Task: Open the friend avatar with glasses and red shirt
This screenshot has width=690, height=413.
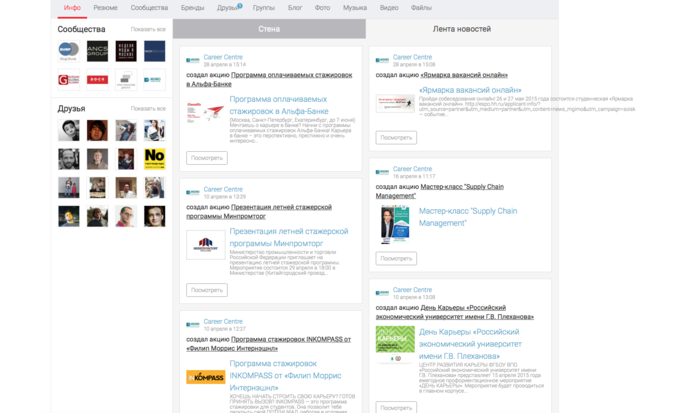Action: pos(126,216)
